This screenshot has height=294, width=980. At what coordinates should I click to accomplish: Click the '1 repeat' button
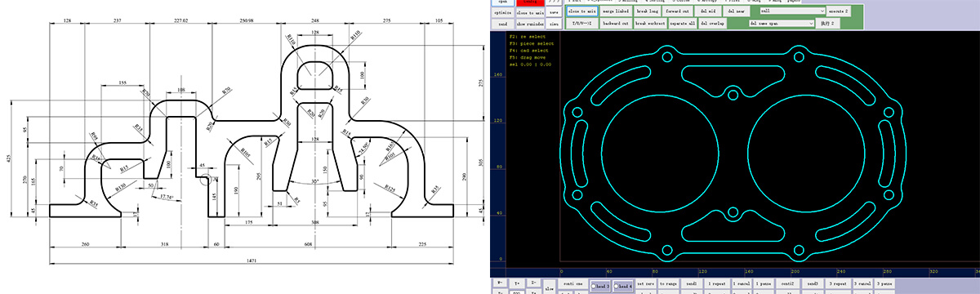(x=718, y=283)
